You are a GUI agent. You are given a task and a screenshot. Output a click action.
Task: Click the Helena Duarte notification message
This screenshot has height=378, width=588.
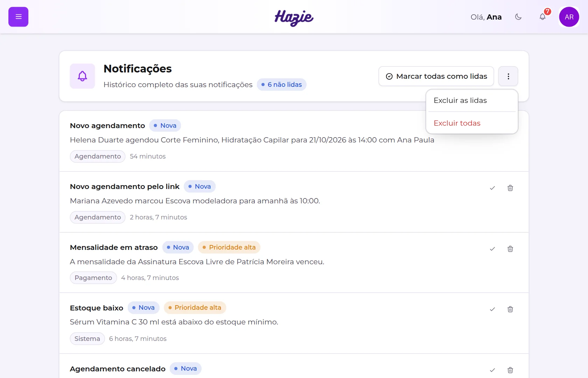[252, 140]
